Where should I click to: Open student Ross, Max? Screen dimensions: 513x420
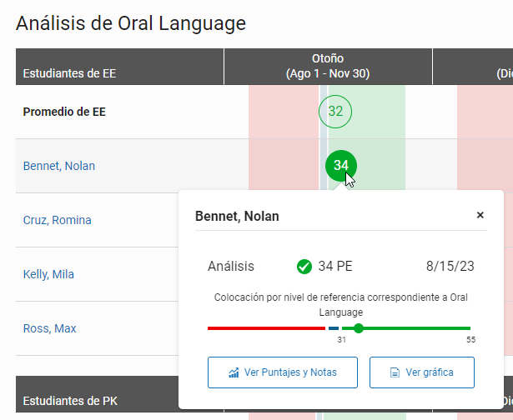[49, 328]
